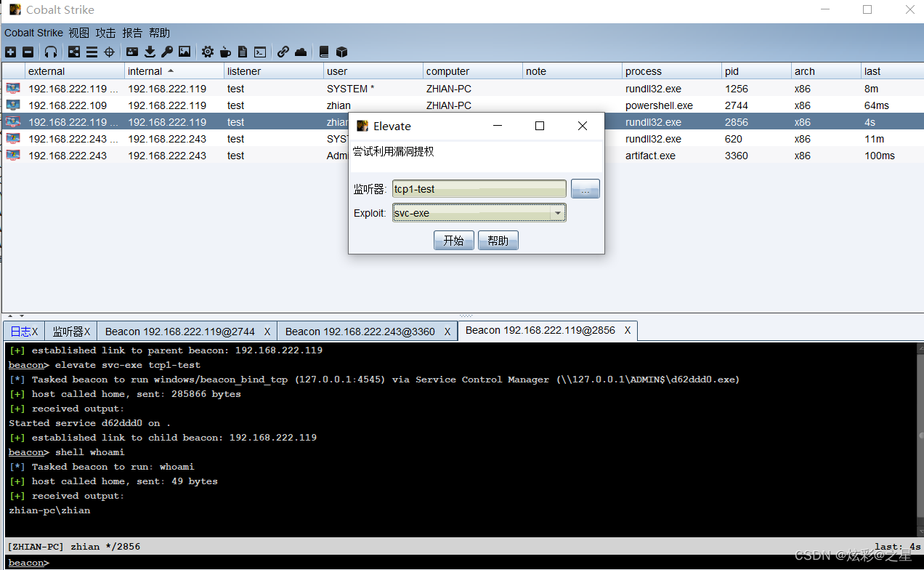Open downloaded files arrow icon

[150, 52]
